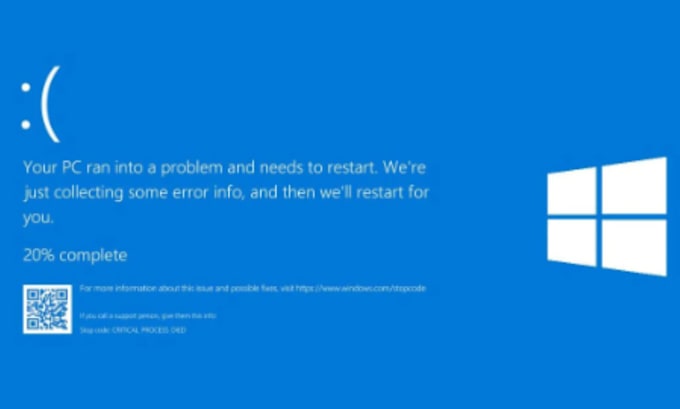
Task: Click the 'If you call a support person' line
Action: click(148, 316)
